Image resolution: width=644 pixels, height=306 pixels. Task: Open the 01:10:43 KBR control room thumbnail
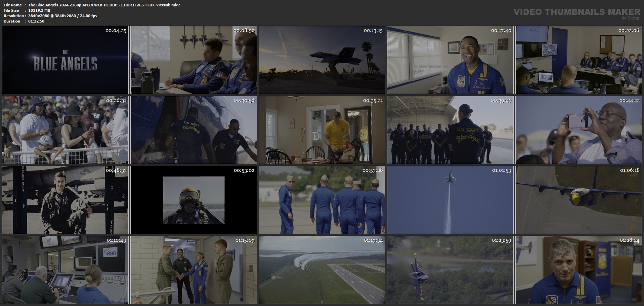[65, 270]
